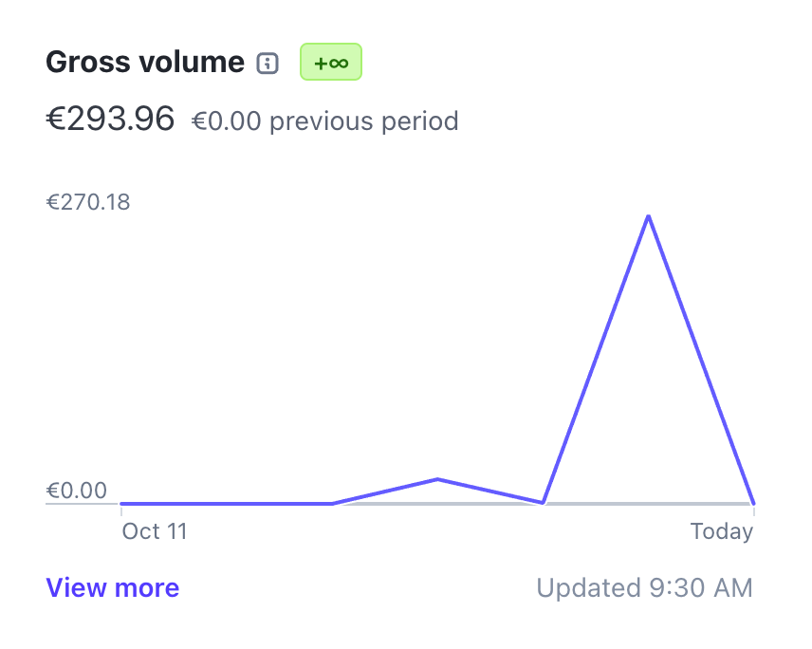Select the €293.96 total amount
The height and width of the screenshot is (649, 812).
coord(110,119)
